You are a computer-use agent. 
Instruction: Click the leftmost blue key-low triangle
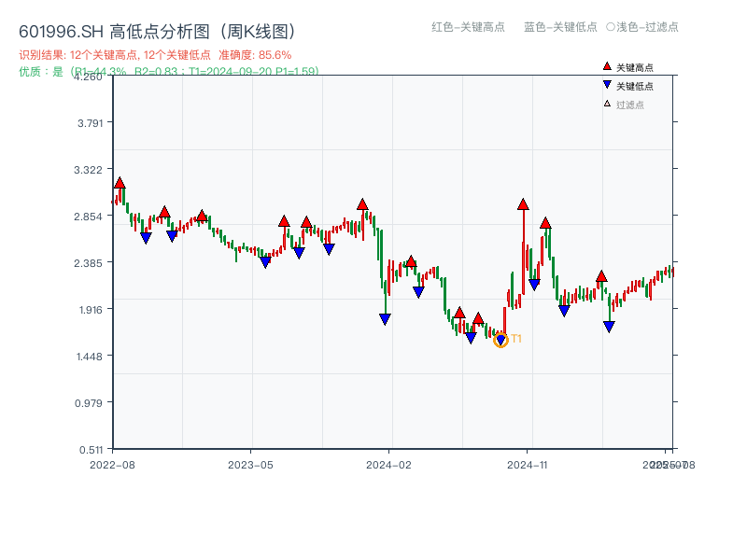click(146, 238)
